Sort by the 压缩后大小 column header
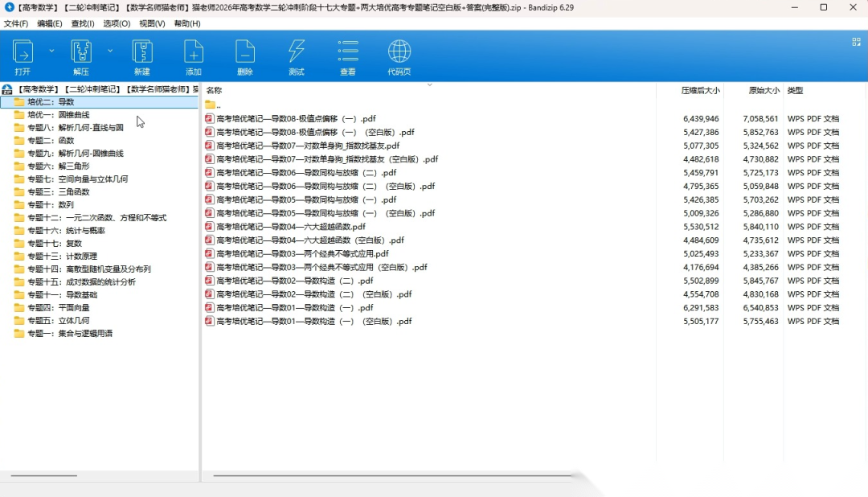 (700, 91)
